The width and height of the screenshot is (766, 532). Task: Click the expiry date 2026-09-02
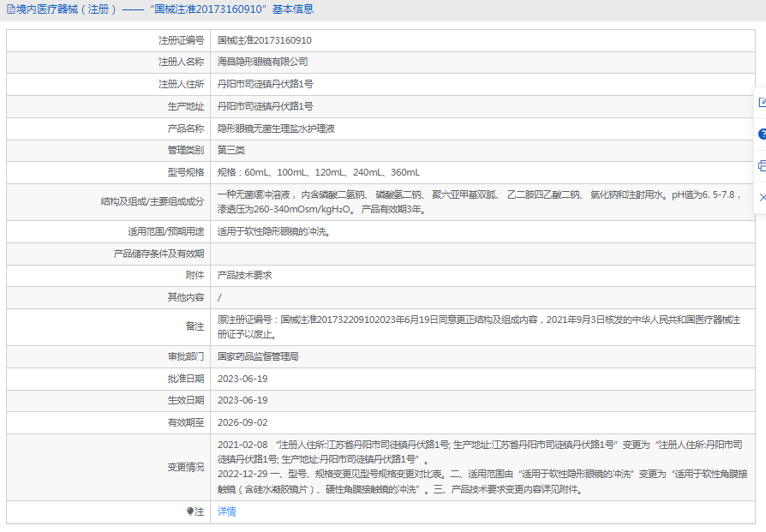[x=242, y=422]
